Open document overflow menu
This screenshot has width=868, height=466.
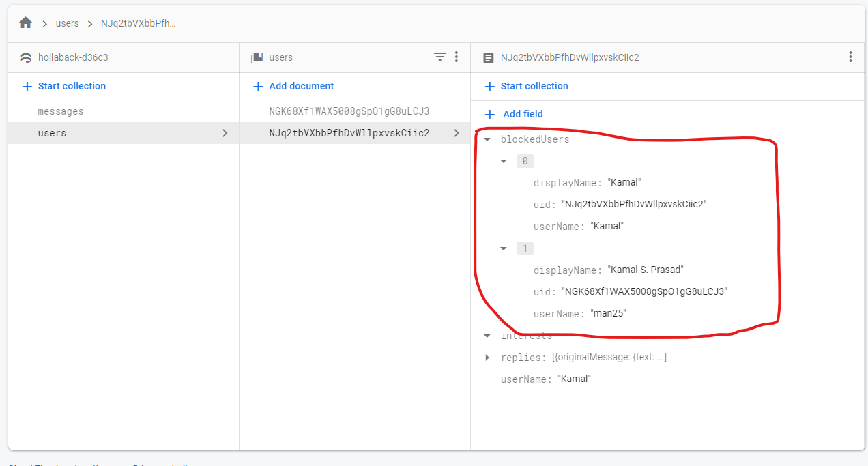tap(850, 57)
